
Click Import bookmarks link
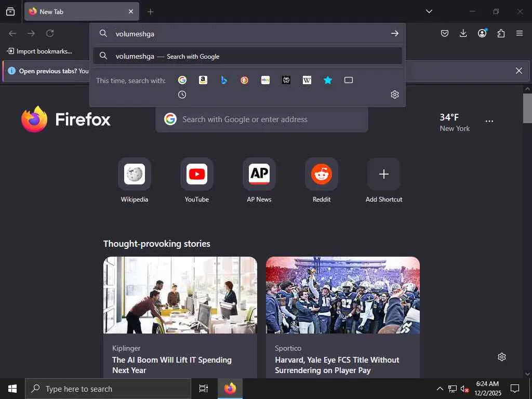click(39, 51)
